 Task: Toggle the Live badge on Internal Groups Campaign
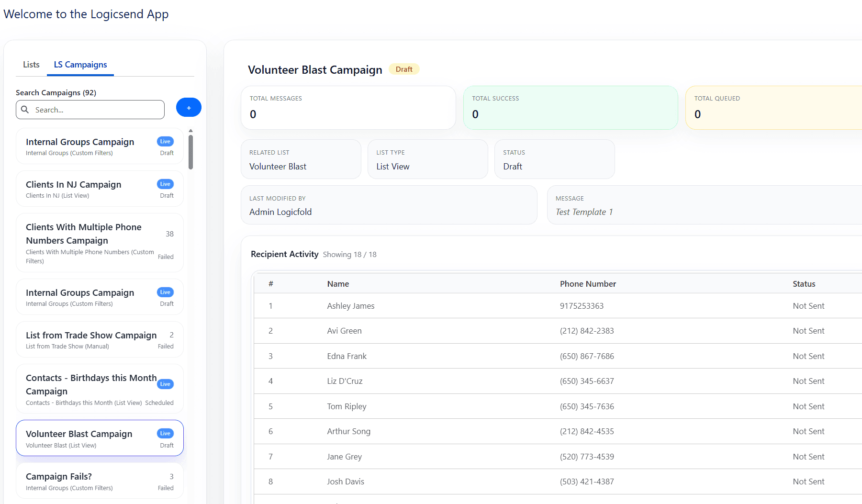click(x=165, y=141)
